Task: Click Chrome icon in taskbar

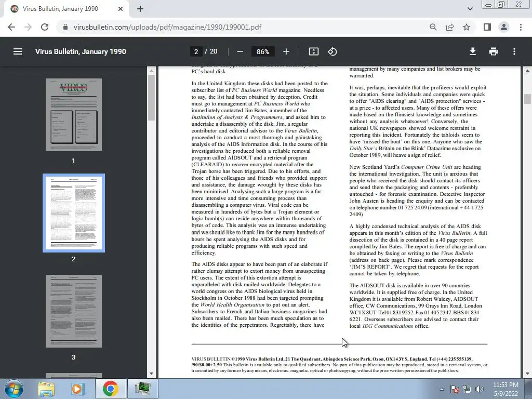Action: 110,389
